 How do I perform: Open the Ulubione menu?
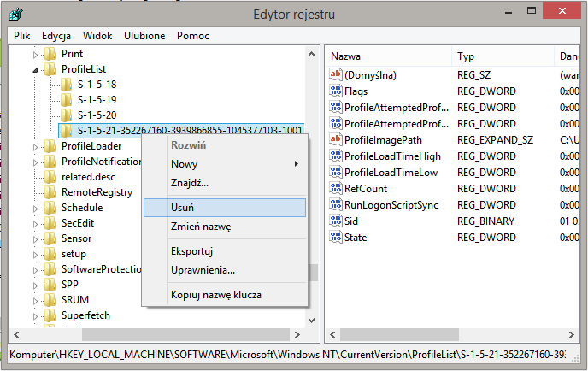pos(144,36)
